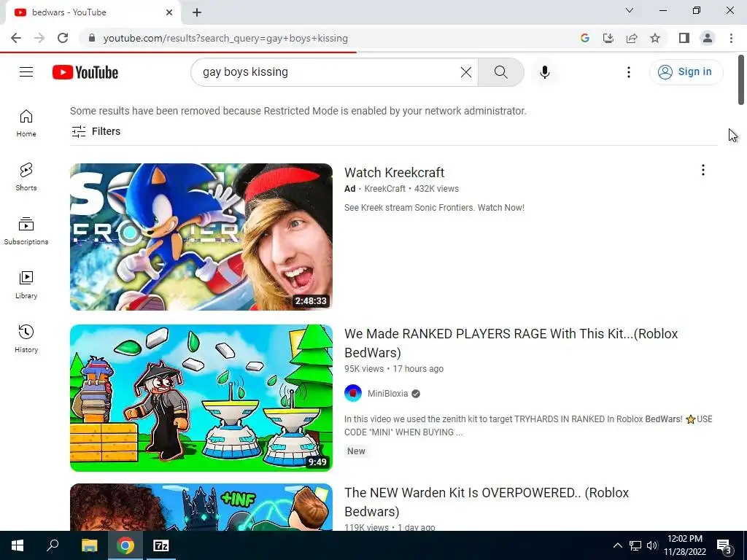Select the 'bedwars - YouTube' tab

point(93,12)
